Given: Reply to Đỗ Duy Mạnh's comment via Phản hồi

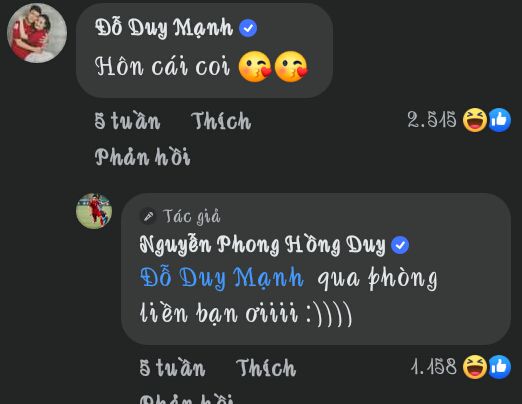Looking at the screenshot, I should (142, 157).
